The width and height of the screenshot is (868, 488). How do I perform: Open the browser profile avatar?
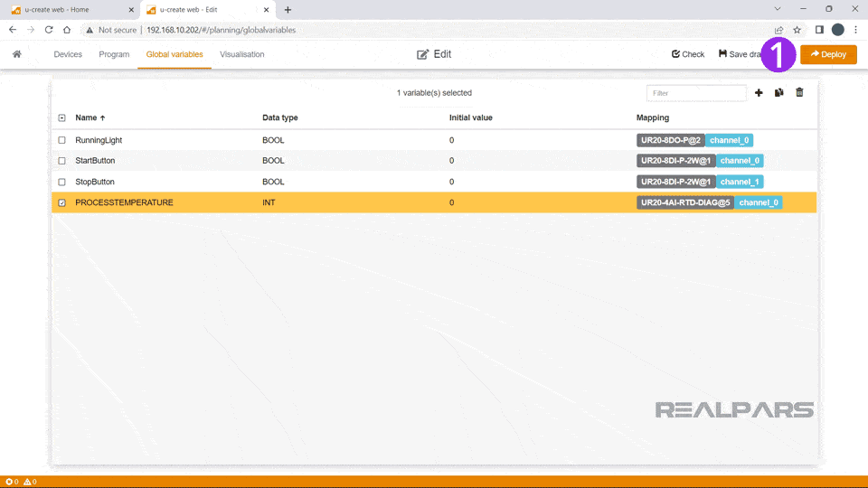click(x=837, y=30)
